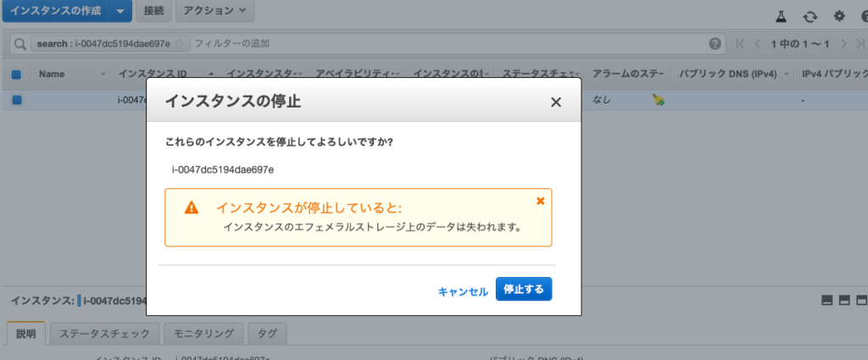The height and width of the screenshot is (360, 868).
Task: Confirm with the 停止する button
Action: click(524, 290)
